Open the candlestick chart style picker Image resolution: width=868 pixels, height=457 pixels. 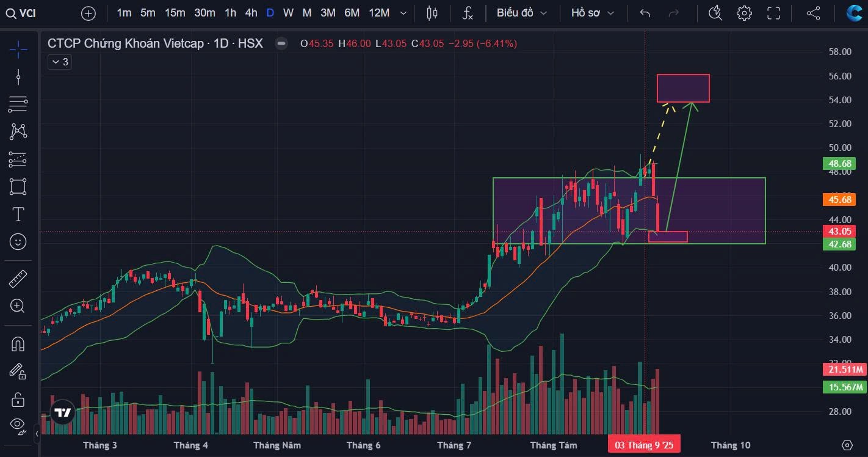(x=432, y=13)
